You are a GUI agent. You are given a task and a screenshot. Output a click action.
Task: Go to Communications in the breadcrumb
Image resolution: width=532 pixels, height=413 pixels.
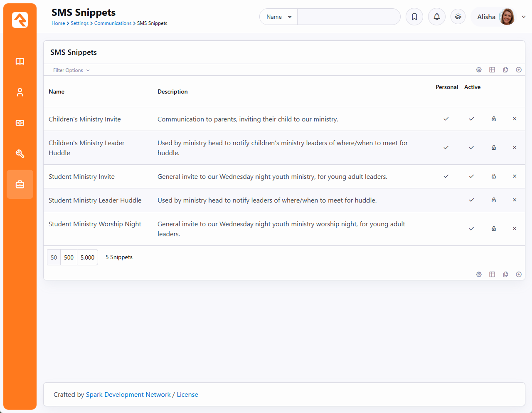(x=113, y=23)
